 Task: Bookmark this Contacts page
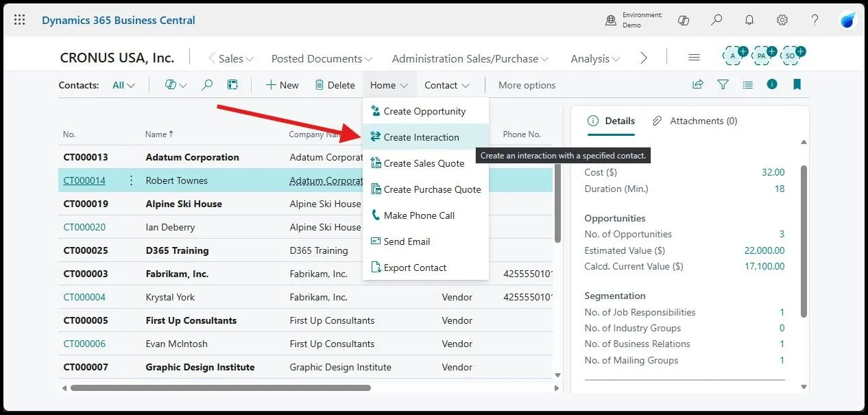point(797,84)
